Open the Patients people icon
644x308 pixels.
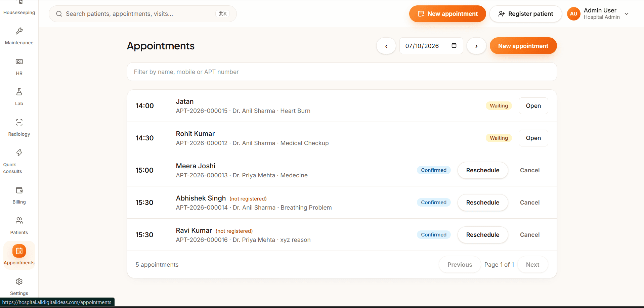click(x=19, y=221)
